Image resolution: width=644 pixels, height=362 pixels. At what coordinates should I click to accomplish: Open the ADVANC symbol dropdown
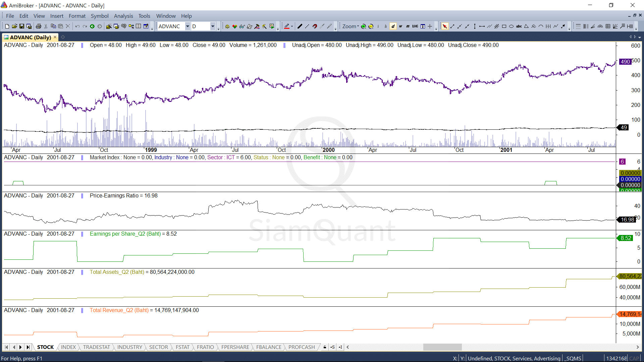pos(187,26)
